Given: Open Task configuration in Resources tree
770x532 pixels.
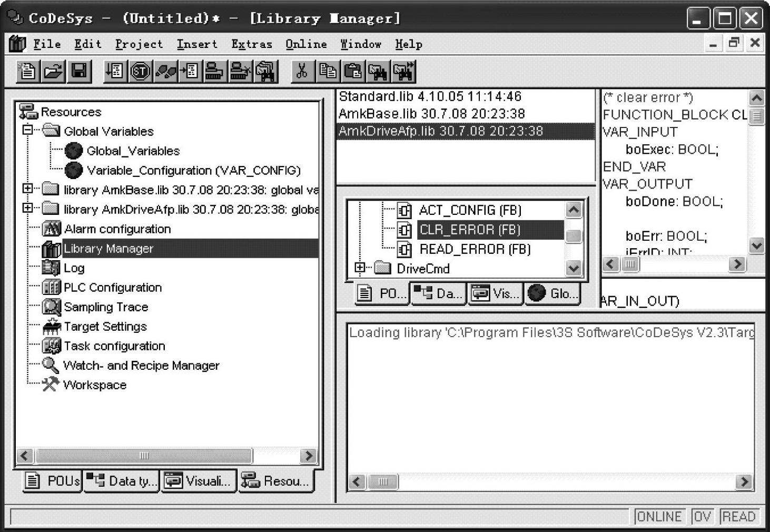Looking at the screenshot, I should point(114,346).
